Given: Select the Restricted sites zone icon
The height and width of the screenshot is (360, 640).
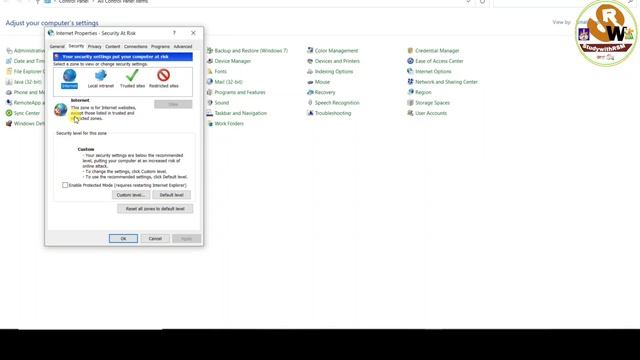Looking at the screenshot, I should (x=163, y=76).
